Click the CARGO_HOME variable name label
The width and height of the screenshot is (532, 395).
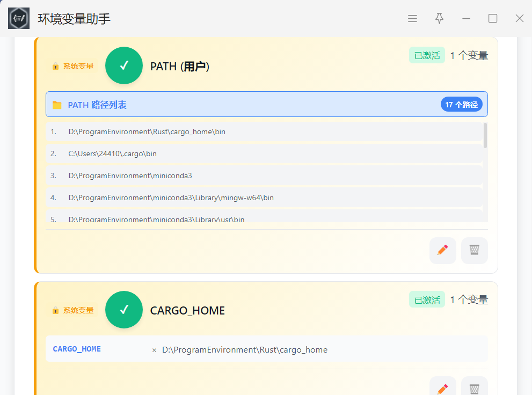pyautogui.click(x=77, y=349)
